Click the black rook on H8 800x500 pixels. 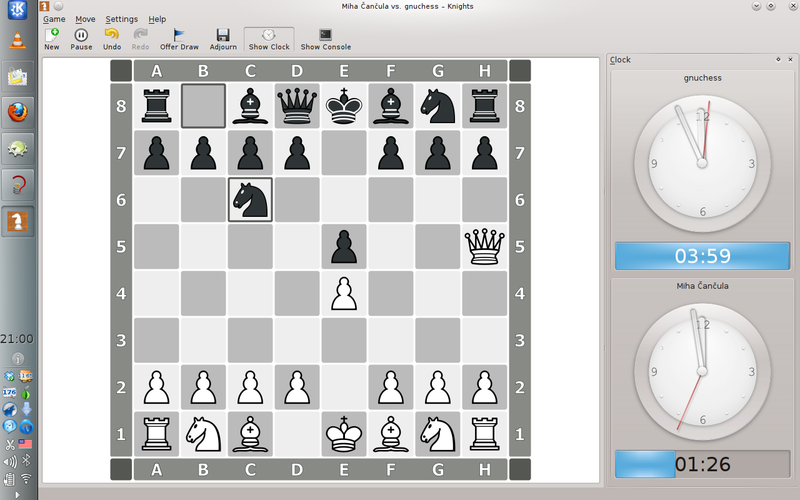(484, 106)
